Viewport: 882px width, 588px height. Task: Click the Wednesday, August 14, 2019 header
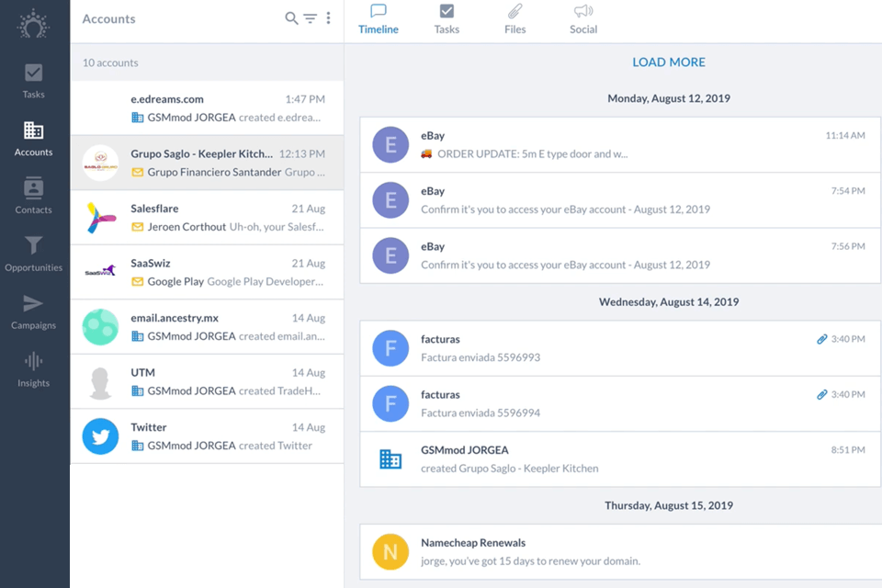pos(668,302)
